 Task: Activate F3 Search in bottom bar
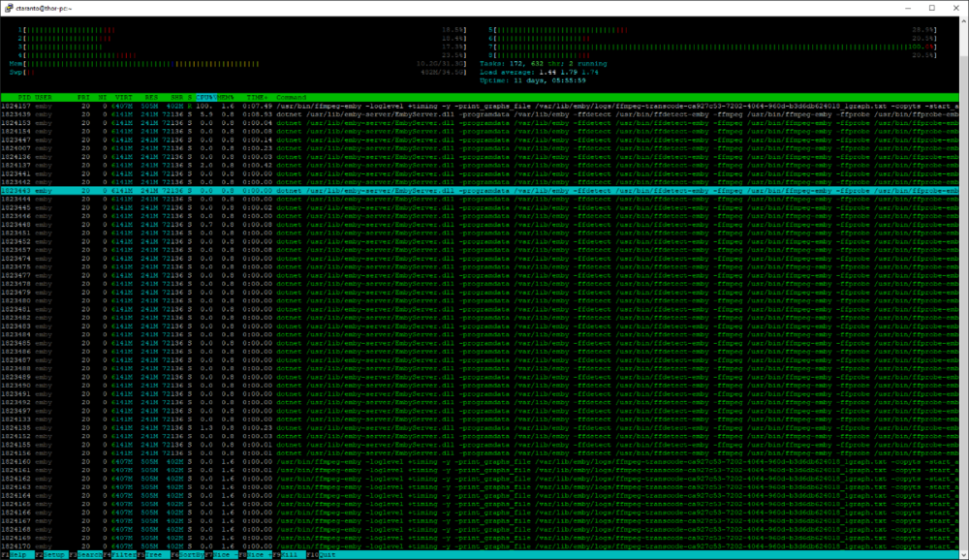click(86, 555)
